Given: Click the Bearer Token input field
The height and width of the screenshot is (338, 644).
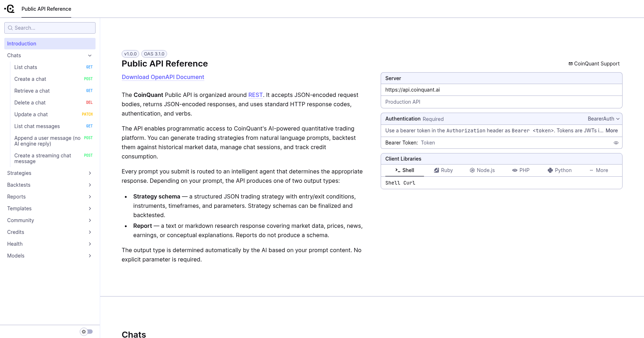Looking at the screenshot, I should [516, 143].
